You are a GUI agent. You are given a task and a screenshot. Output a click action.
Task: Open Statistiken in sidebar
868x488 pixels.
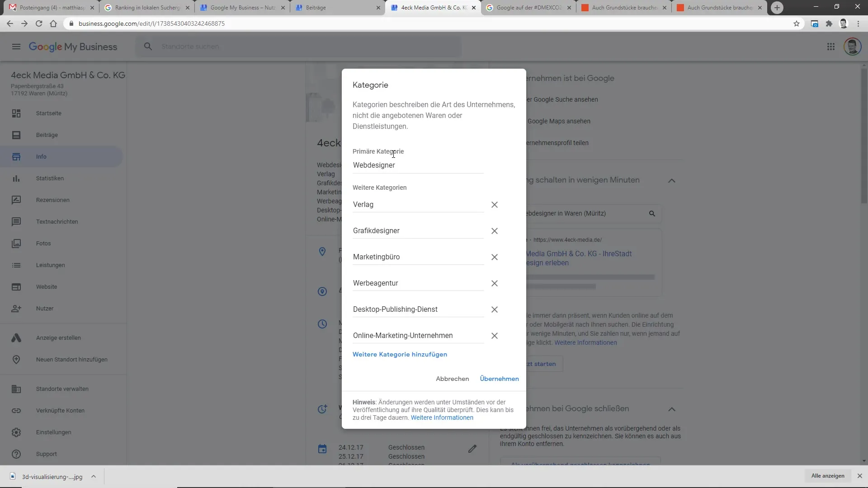click(50, 178)
